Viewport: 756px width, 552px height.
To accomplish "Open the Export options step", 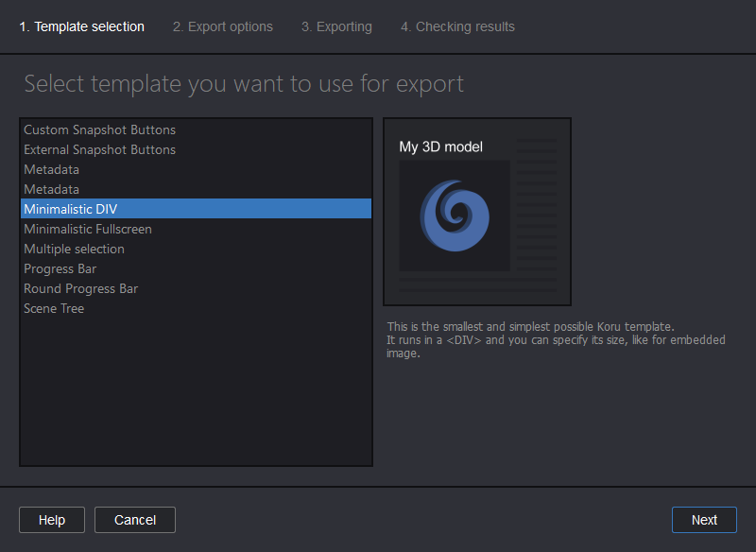I will pyautogui.click(x=223, y=26).
